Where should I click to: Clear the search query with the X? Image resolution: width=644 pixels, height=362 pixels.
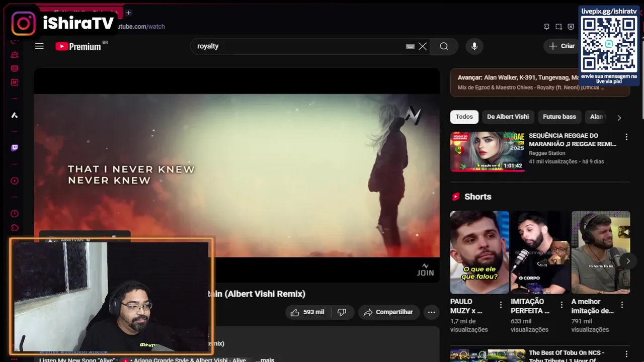(x=423, y=46)
